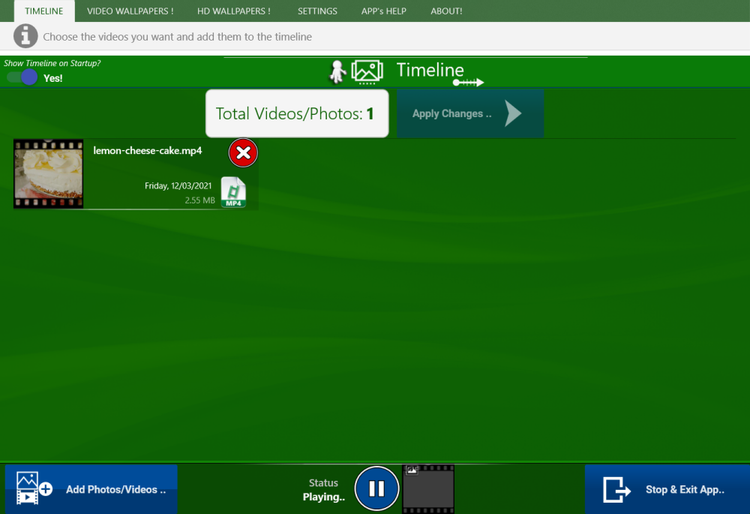Viewport: 750px width, 514px height.
Task: Toggle Show Timeline on Startup switch
Action: pyautogui.click(x=22, y=77)
